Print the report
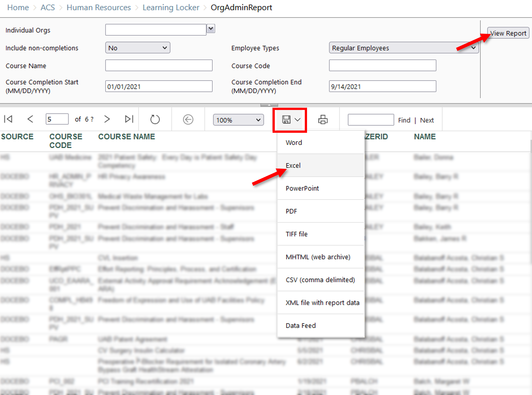The width and height of the screenshot is (532, 395). click(x=323, y=120)
